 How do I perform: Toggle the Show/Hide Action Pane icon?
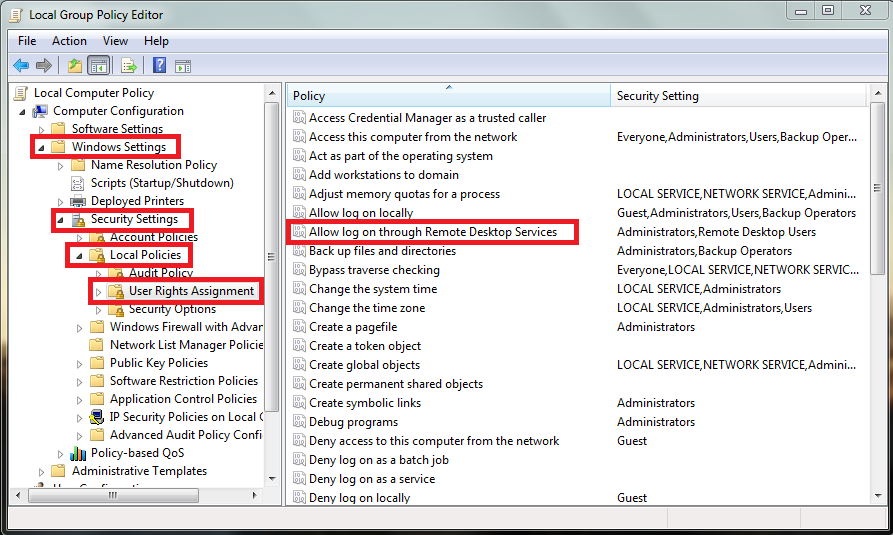point(183,66)
